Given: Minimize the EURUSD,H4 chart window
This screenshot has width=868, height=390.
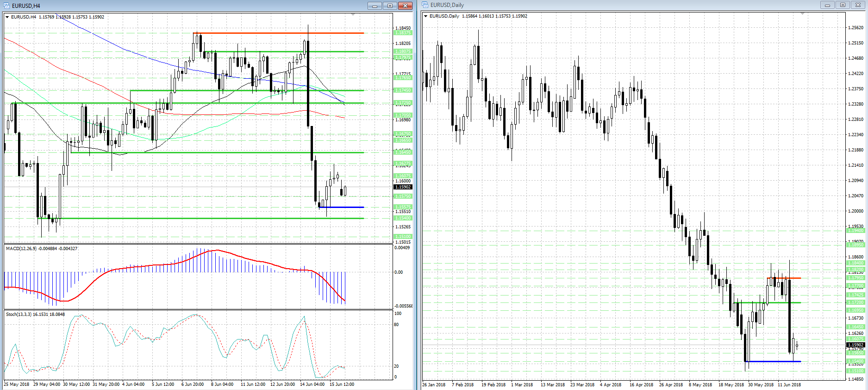Looking at the screenshot, I should point(375,6).
